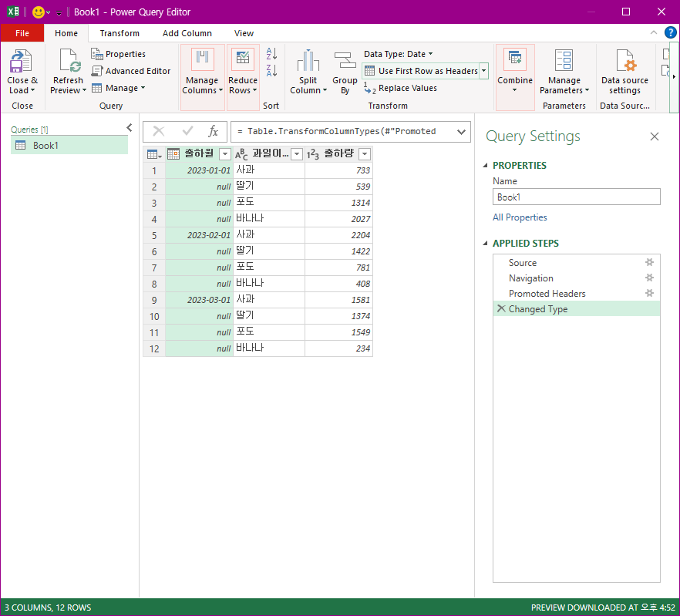Click Replace Values
The height and width of the screenshot is (616, 680).
coord(400,88)
